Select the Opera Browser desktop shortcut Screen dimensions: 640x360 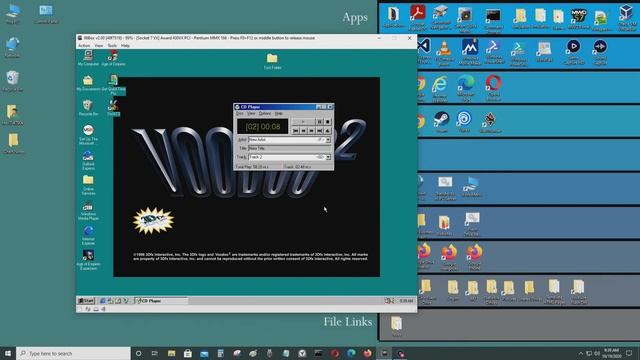click(x=493, y=88)
